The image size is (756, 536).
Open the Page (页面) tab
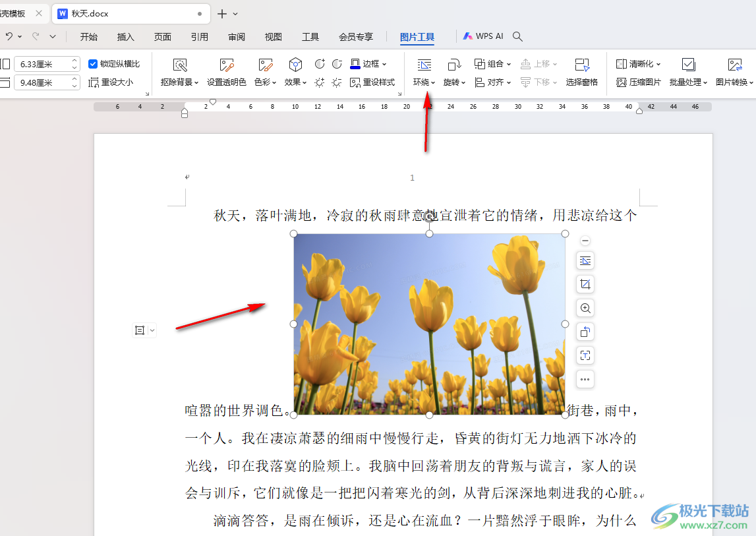[163, 37]
